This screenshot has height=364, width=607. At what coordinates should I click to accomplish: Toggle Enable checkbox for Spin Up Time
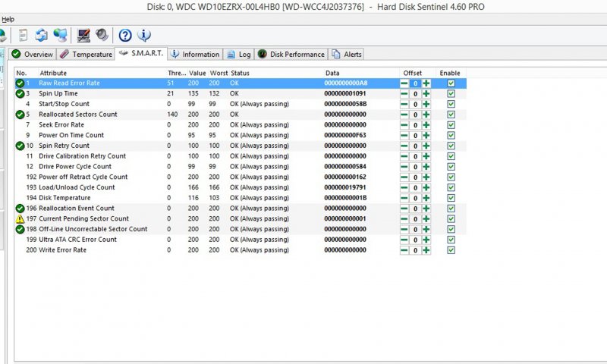[451, 93]
